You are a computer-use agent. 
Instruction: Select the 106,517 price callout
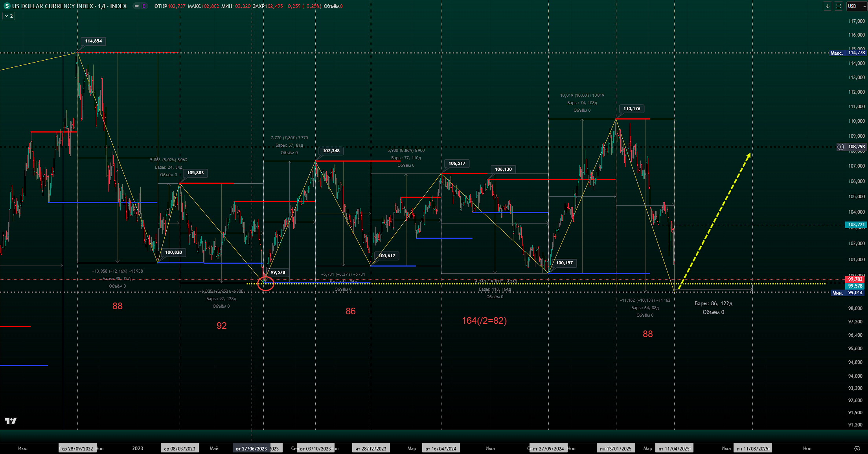pos(457,163)
